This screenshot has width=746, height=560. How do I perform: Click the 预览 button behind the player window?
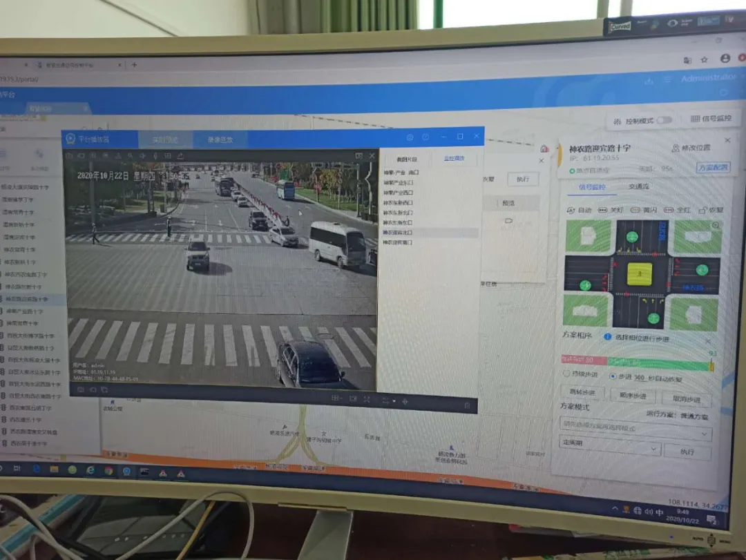(x=508, y=203)
